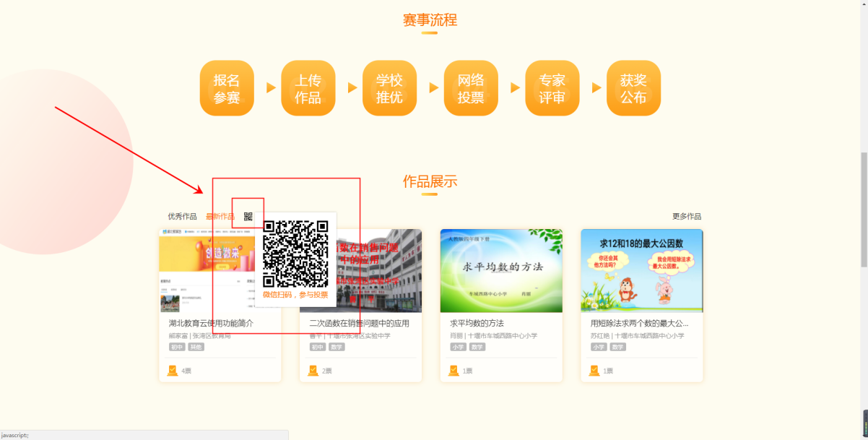This screenshot has height=440, width=868.
Task: Open title link 求平均数的方法
Action: tap(477, 323)
